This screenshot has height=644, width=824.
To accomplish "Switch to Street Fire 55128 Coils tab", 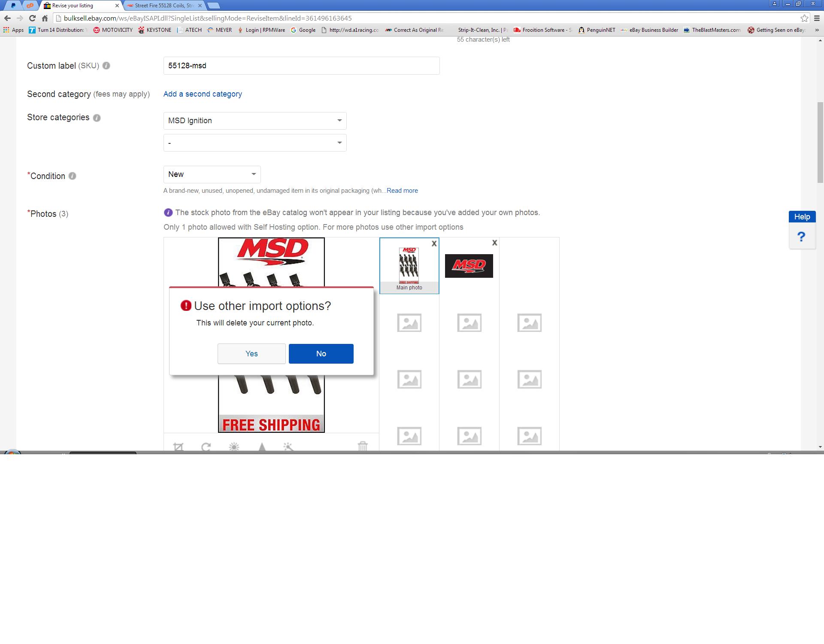I will [x=164, y=6].
